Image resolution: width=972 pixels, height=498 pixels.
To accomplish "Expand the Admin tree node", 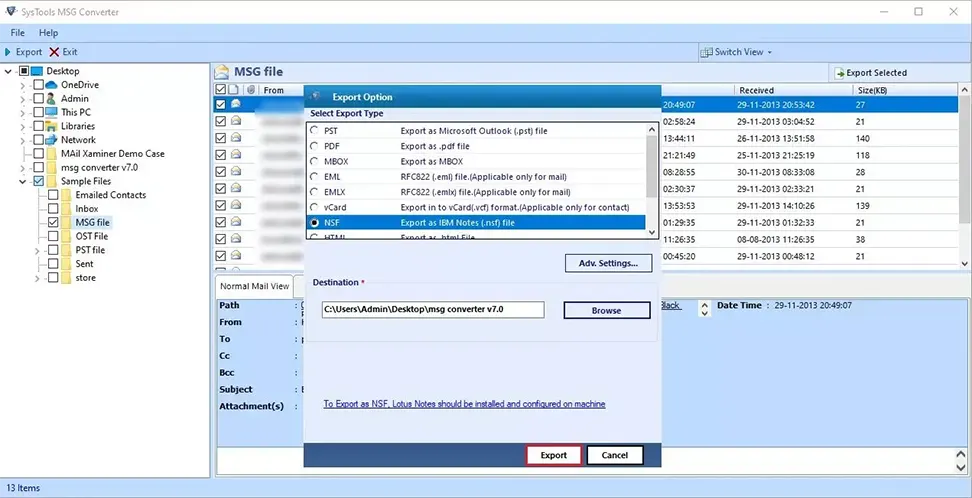I will click(23, 99).
